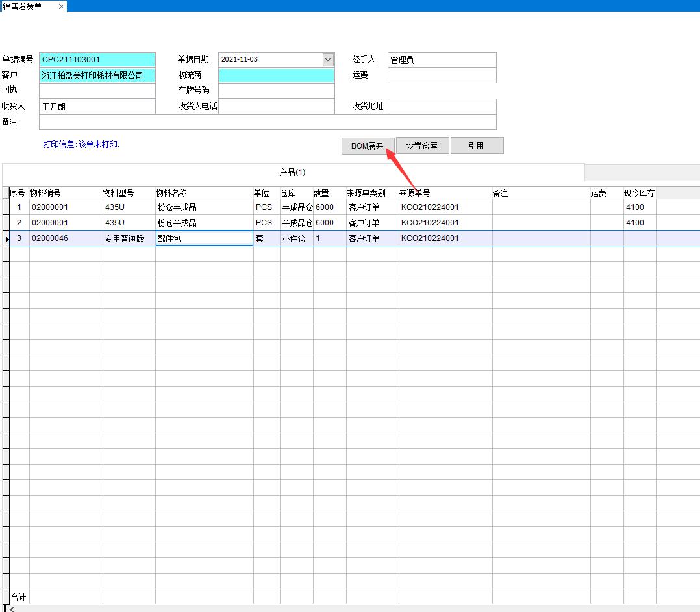Viewport: 700px width, 612px height.
Task: Click the 客户 customer name field
Action: (x=97, y=75)
